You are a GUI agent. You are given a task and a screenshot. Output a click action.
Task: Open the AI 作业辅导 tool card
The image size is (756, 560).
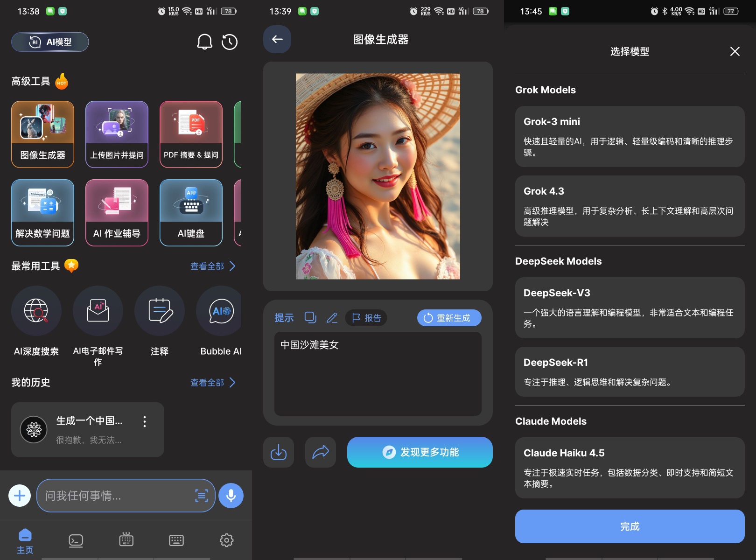(x=117, y=212)
